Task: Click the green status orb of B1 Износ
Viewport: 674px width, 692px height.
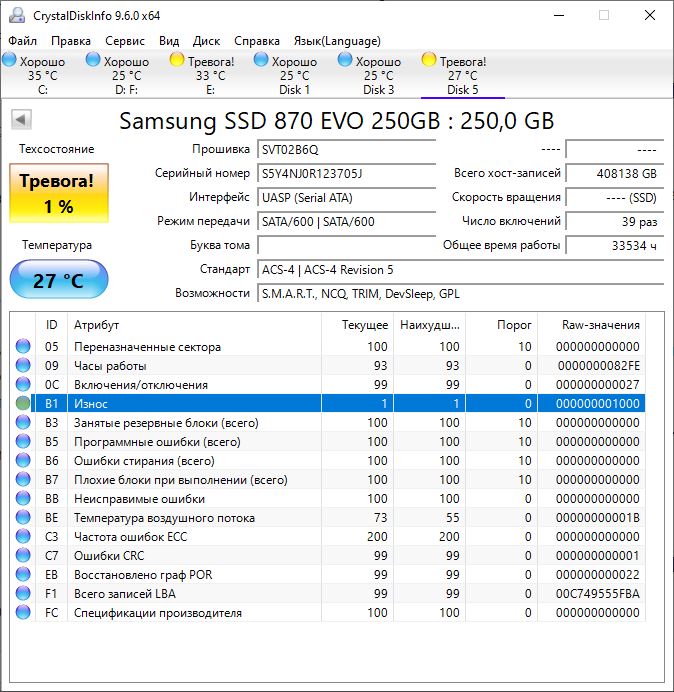Action: click(23, 403)
